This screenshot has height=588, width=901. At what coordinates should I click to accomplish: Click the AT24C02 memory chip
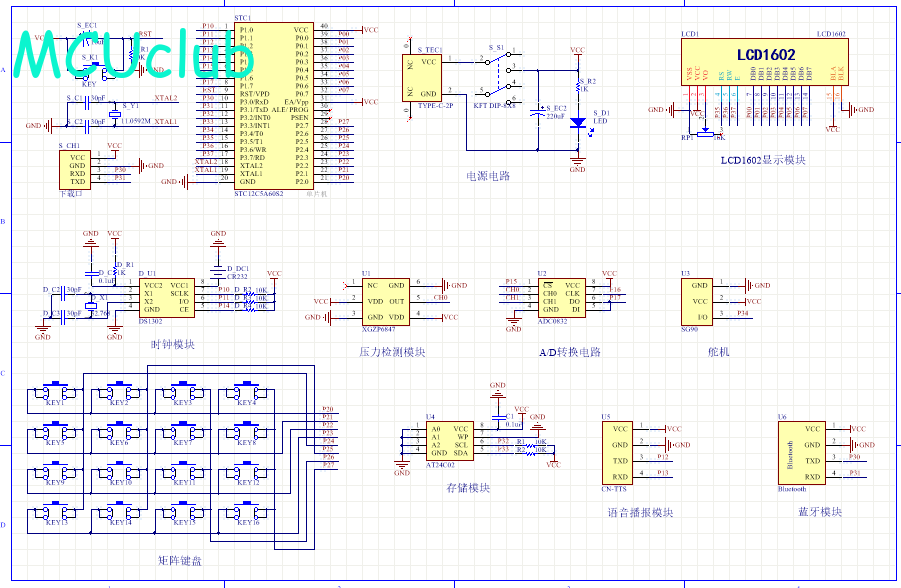point(450,440)
